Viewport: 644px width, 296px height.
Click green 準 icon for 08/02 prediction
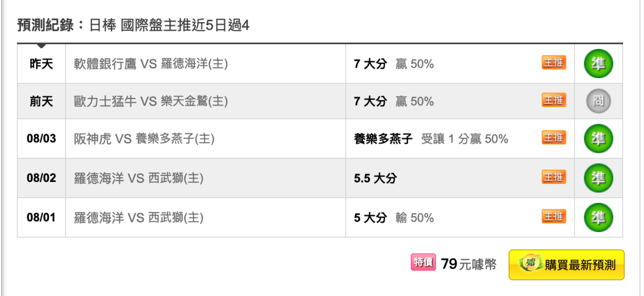pos(599,178)
